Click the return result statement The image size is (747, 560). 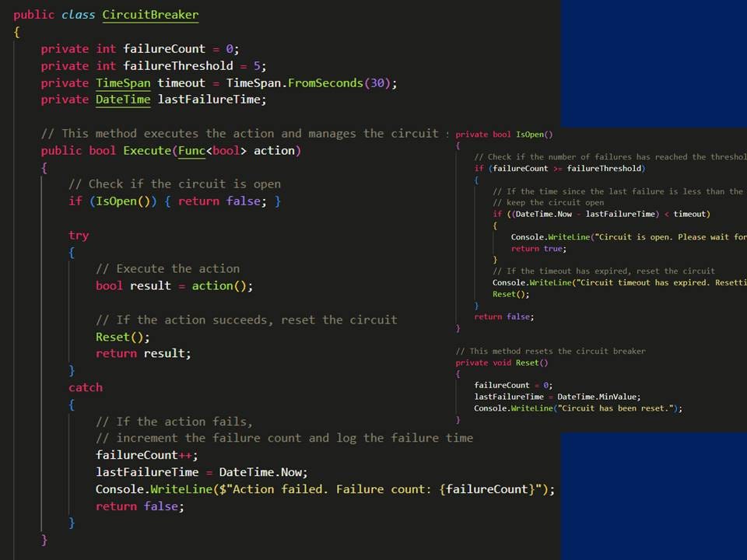[143, 353]
